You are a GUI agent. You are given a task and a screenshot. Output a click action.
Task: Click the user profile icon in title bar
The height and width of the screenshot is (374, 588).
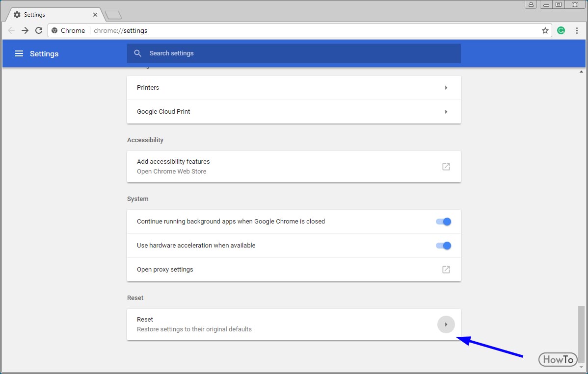(x=531, y=4)
